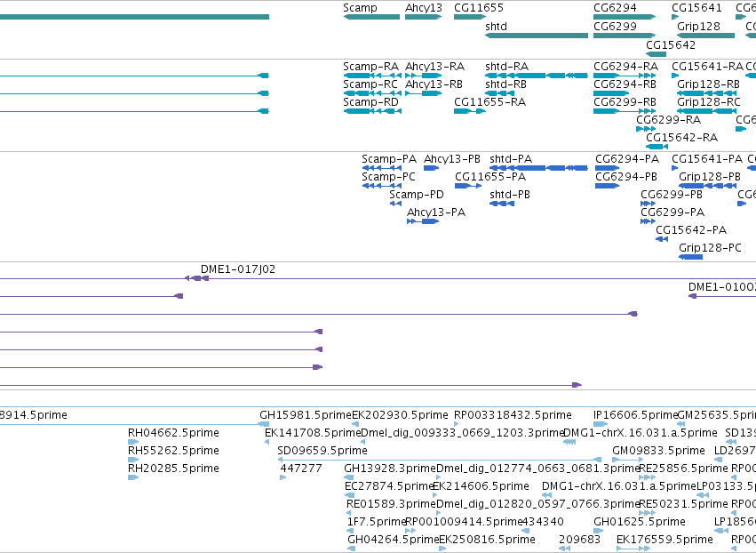
Task: Click the GM09833.5prime EST
Action: point(628,460)
